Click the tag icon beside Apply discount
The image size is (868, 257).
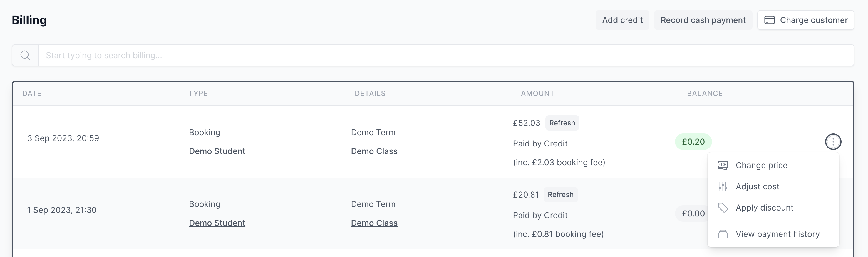coord(723,208)
